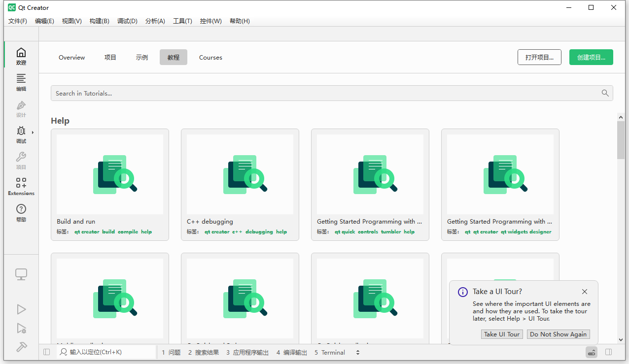Click the scrollbar up arrow

click(x=621, y=117)
